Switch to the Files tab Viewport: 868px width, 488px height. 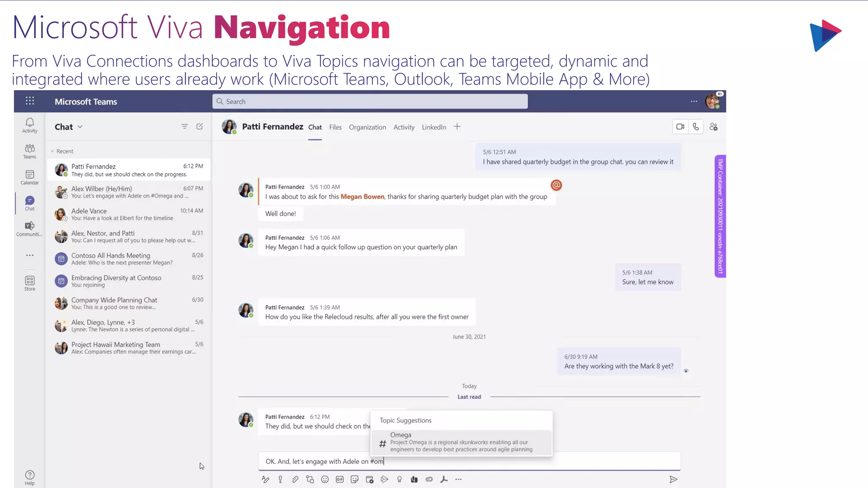(x=335, y=127)
